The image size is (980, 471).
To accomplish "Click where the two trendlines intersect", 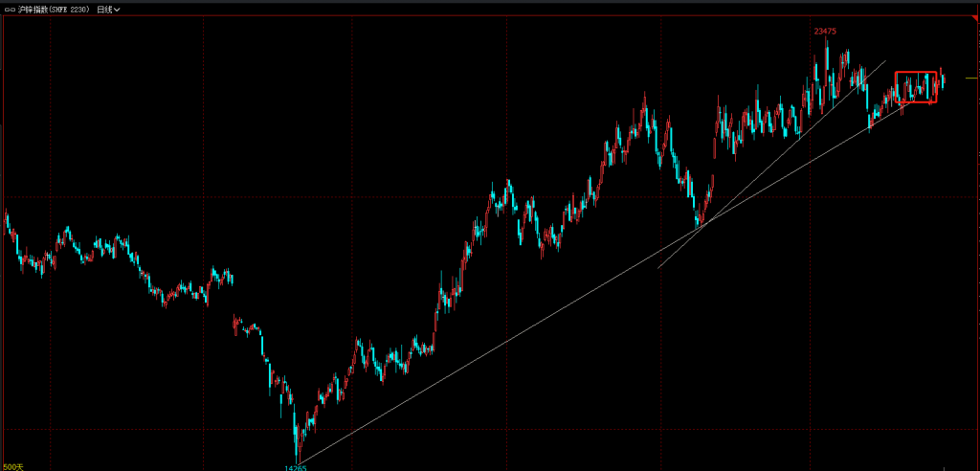I will (701, 227).
